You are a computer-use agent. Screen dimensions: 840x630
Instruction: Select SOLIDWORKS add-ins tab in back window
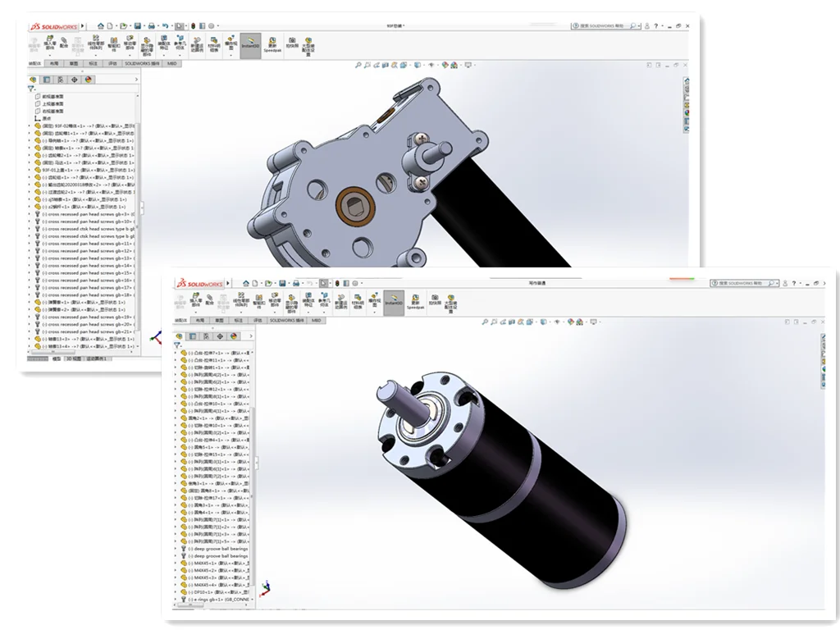[x=143, y=63]
